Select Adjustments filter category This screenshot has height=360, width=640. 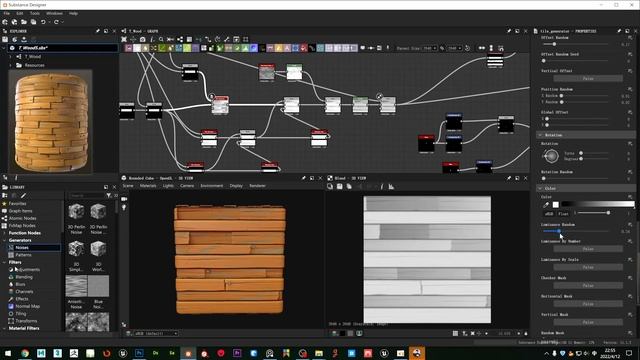pyautogui.click(x=28, y=270)
